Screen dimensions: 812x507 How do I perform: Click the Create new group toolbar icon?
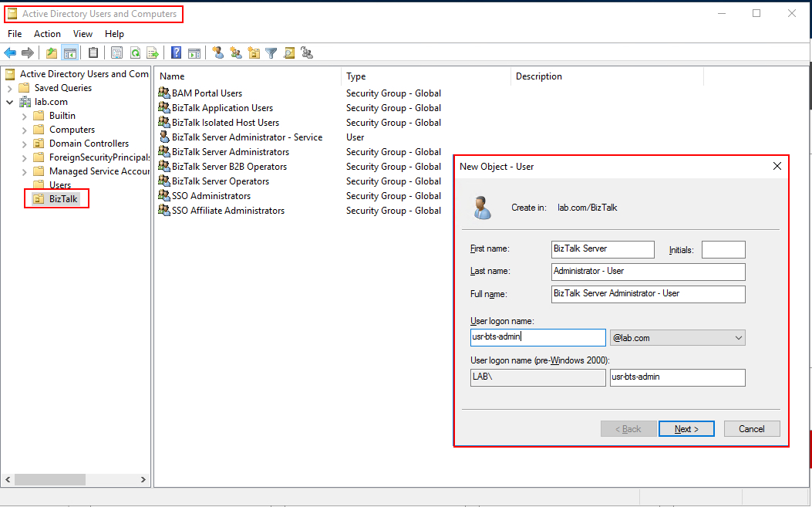point(236,53)
